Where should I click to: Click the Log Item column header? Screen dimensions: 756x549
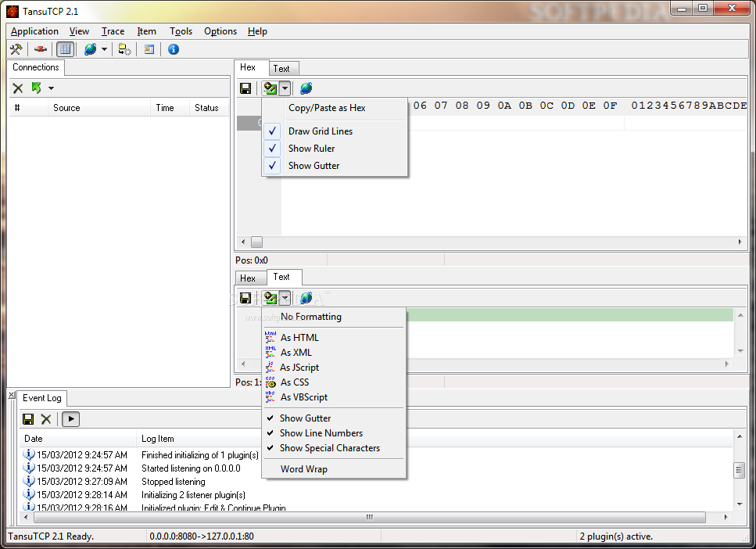(x=198, y=439)
